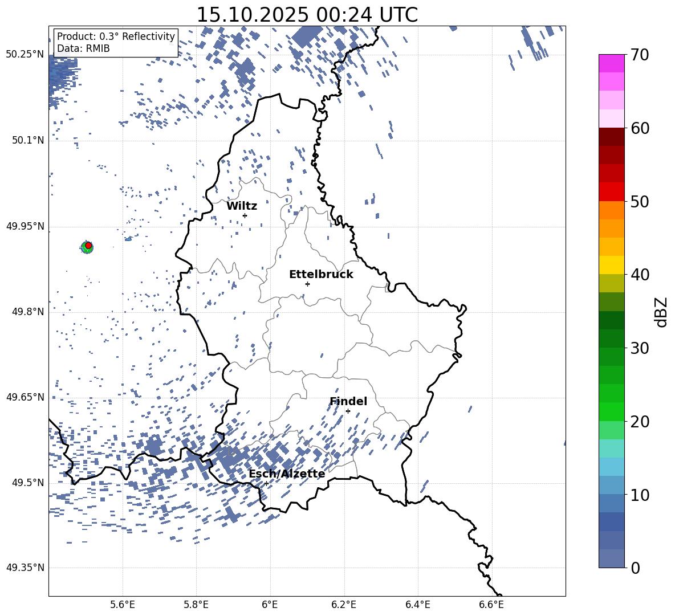Click the dBZ colorbar axis label
675x616 pixels.
point(662,312)
